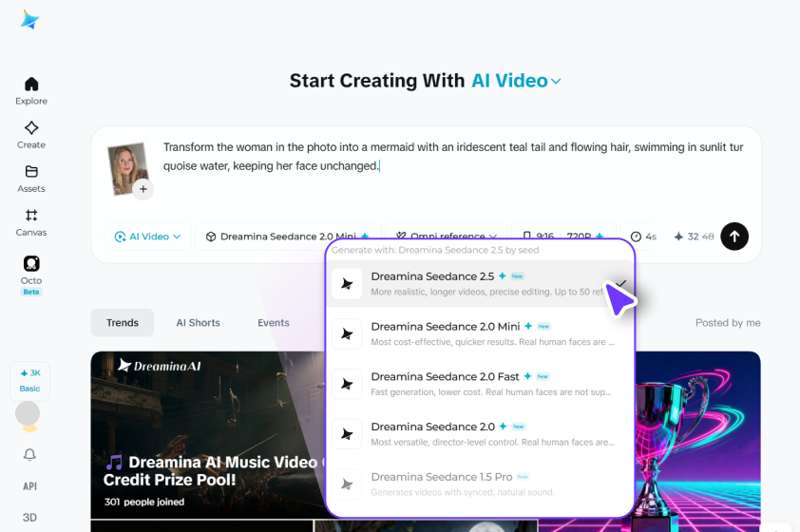Open notifications bell
The width and height of the screenshot is (800, 532).
29,454
